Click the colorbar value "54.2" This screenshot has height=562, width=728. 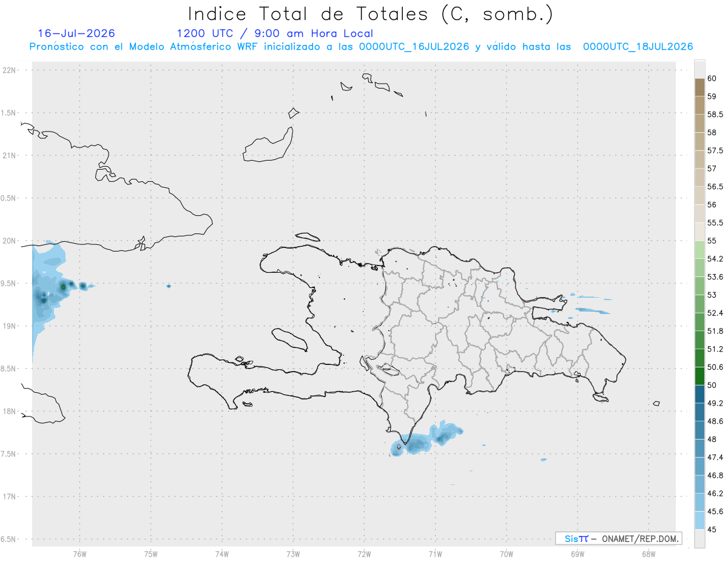click(x=715, y=259)
